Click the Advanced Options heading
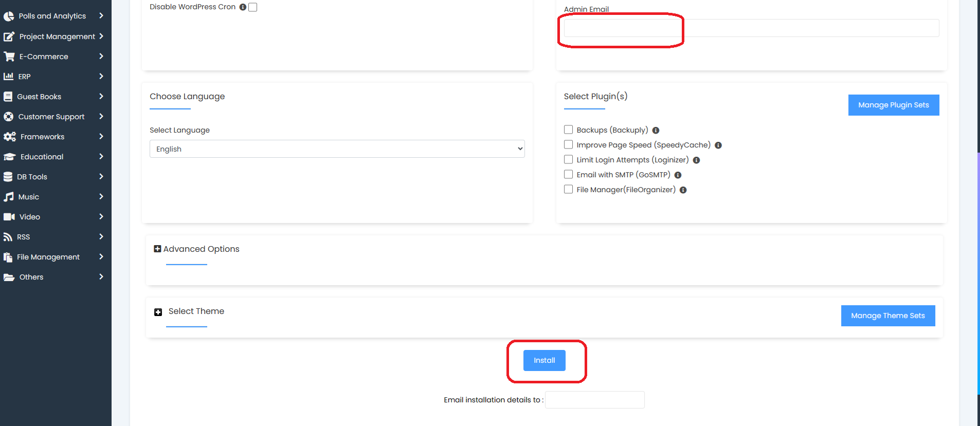Image resolution: width=980 pixels, height=426 pixels. pos(202,249)
